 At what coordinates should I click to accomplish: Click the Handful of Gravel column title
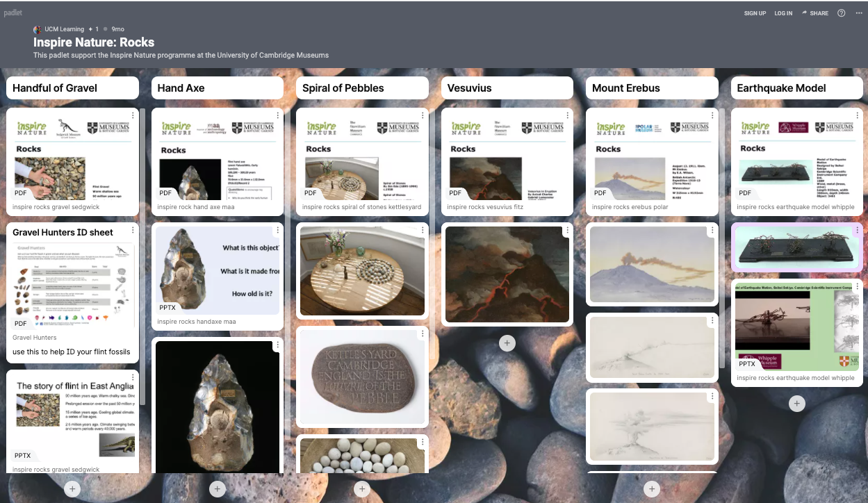tap(55, 88)
